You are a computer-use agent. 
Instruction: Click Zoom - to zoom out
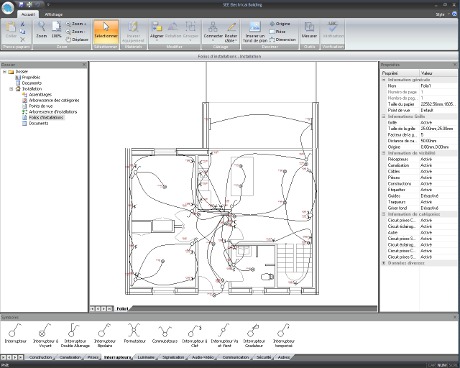(75, 32)
